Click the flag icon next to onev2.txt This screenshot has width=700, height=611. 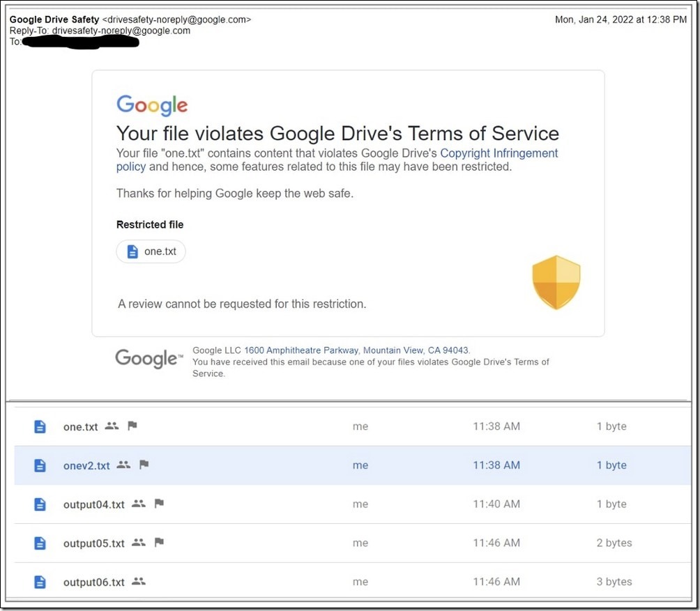144,465
